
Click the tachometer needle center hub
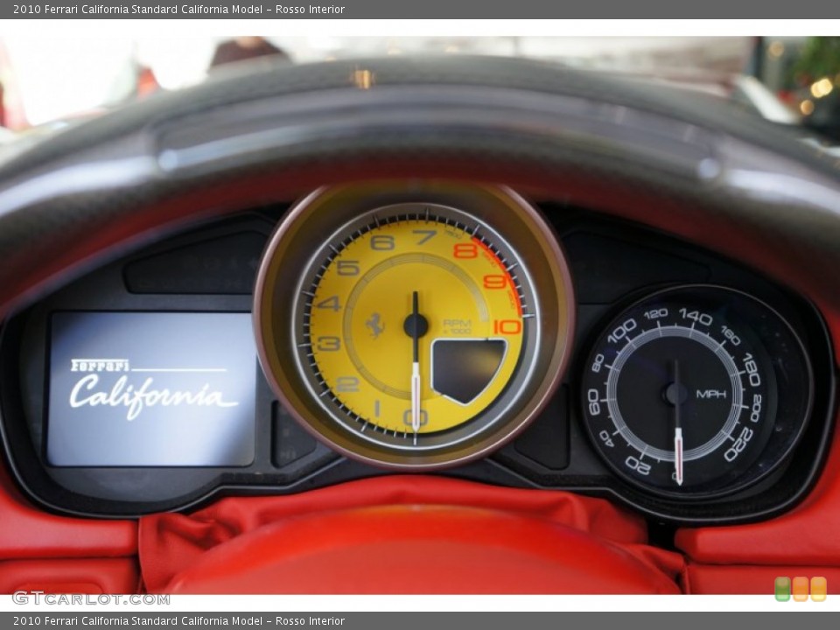[x=415, y=325]
